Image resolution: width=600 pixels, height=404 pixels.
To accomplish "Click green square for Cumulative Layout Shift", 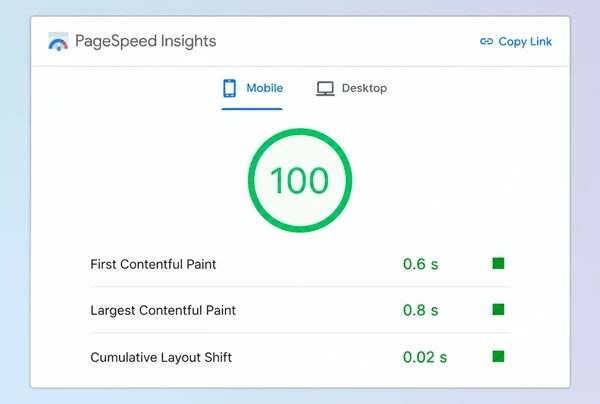I will (498, 356).
